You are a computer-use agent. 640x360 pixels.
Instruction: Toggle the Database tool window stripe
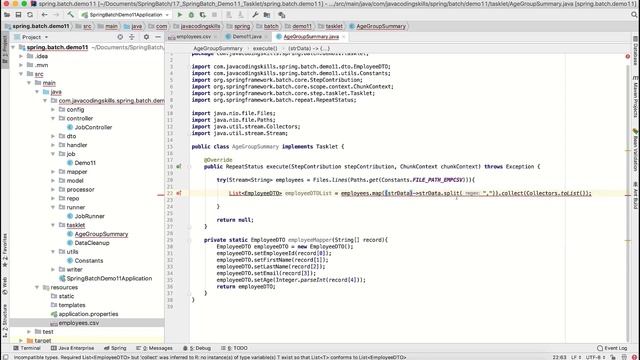(636, 51)
